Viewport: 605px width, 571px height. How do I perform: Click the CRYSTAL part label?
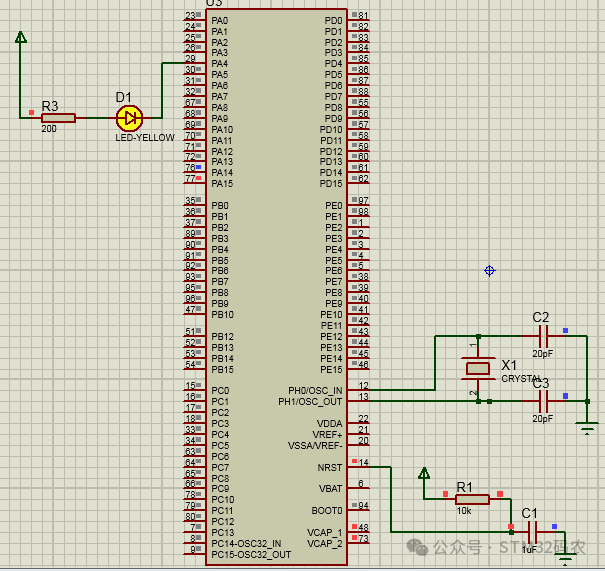(519, 378)
